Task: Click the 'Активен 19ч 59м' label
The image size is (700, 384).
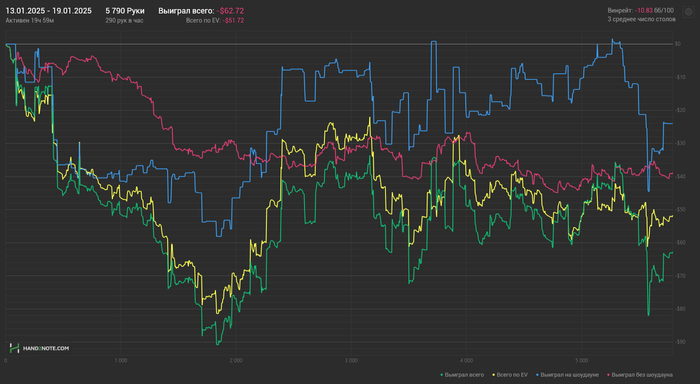Action: tap(29, 21)
